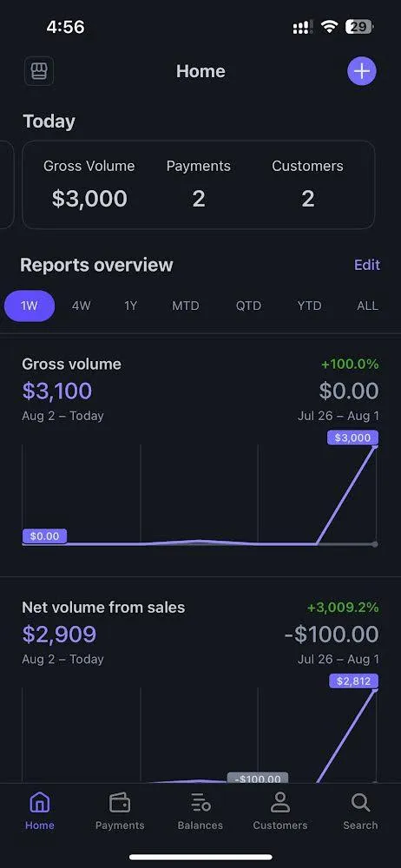The width and height of the screenshot is (401, 868).
Task: Switch to QTD range
Action: point(248,306)
